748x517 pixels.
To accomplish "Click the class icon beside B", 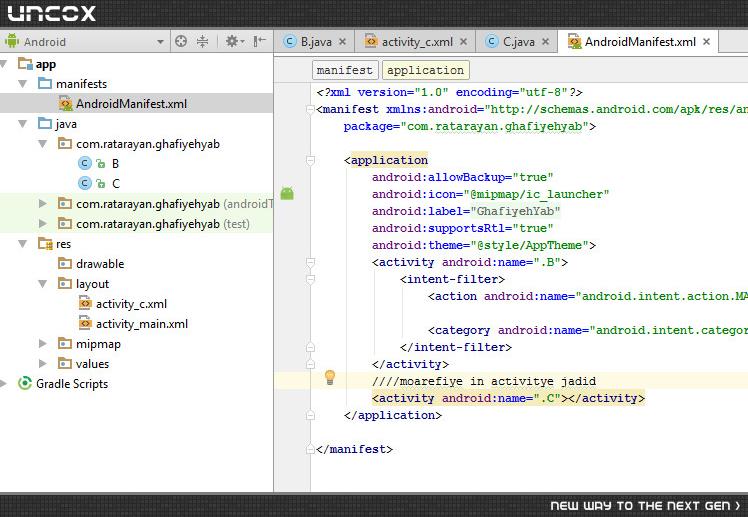I will [84, 164].
